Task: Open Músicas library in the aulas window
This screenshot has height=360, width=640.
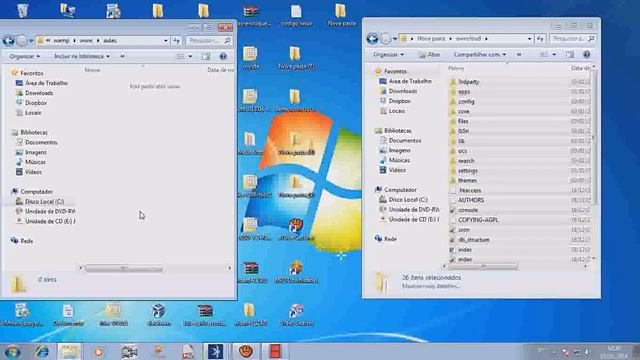Action: [x=35, y=162]
